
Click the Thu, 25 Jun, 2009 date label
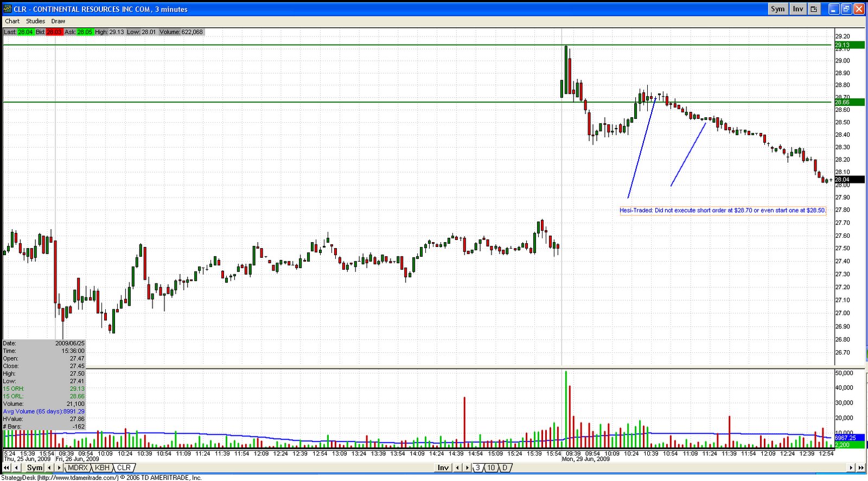27,459
